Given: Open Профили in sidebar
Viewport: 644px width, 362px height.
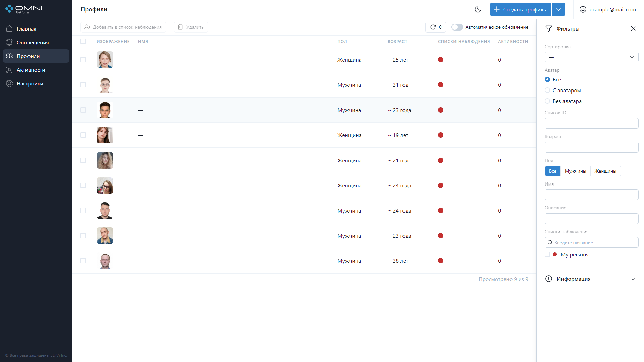Looking at the screenshot, I should click(x=36, y=56).
